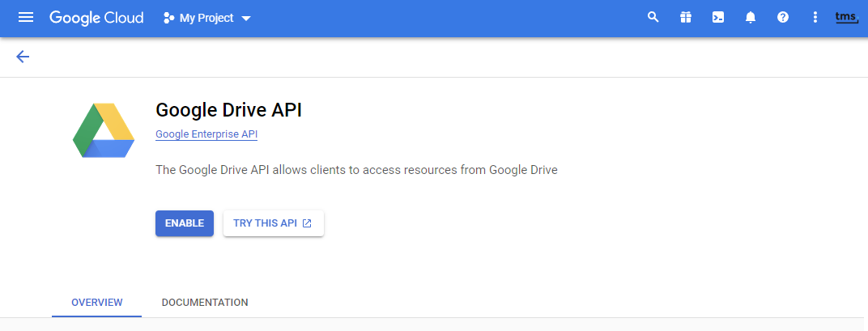Open search with the magnifier icon
The image size is (868, 331).
(653, 18)
